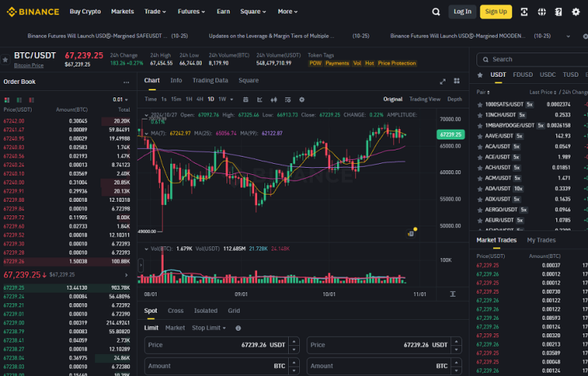Select the FDUSD market tab
Image resolution: width=588 pixels, height=376 pixels.
coord(523,74)
